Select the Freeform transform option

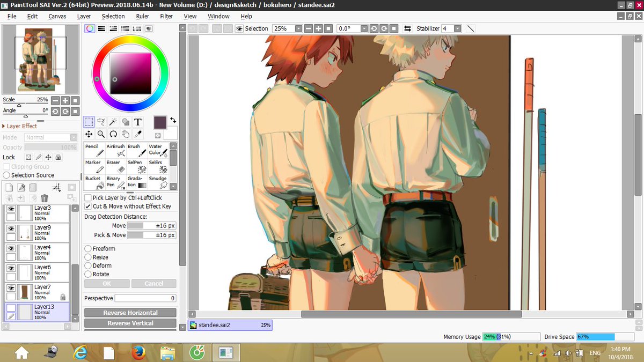tap(88, 249)
